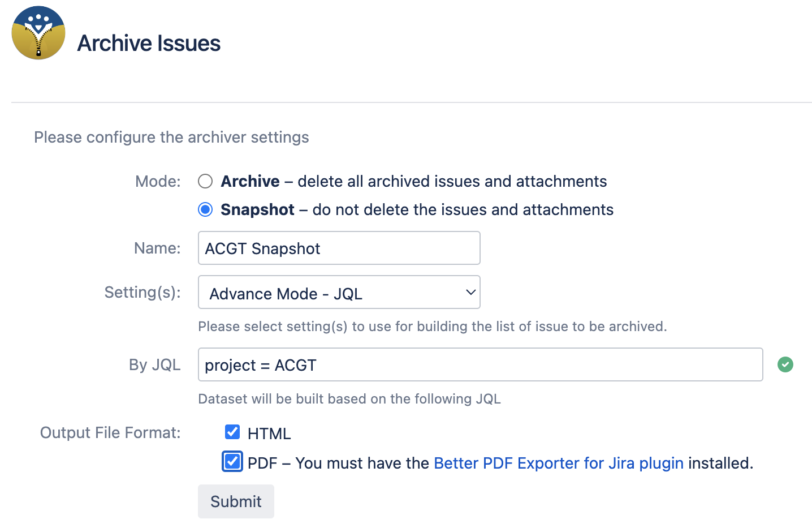The image size is (812, 532).
Task: Open the Advance Mode - JQL dropdown
Action: pyautogui.click(x=339, y=293)
